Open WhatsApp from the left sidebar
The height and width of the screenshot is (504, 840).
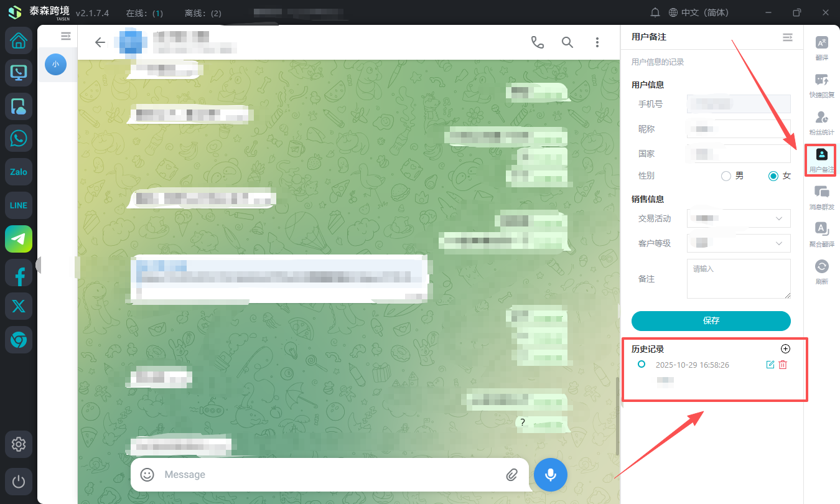click(x=19, y=138)
